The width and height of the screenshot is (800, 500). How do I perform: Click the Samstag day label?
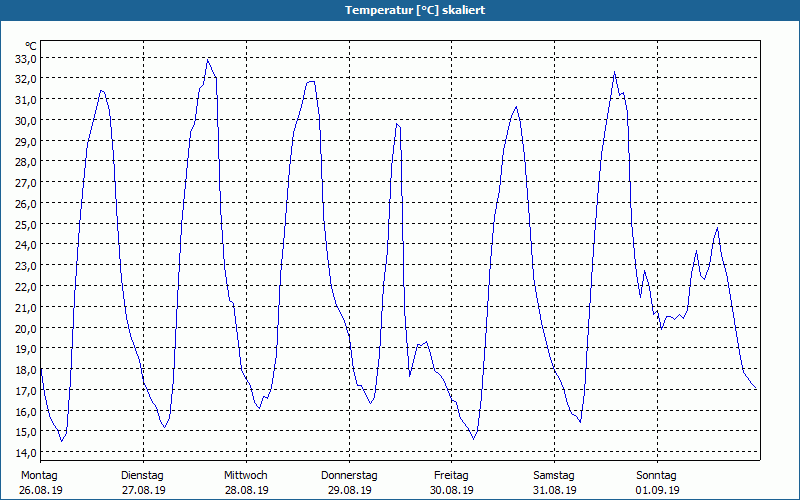click(x=554, y=476)
